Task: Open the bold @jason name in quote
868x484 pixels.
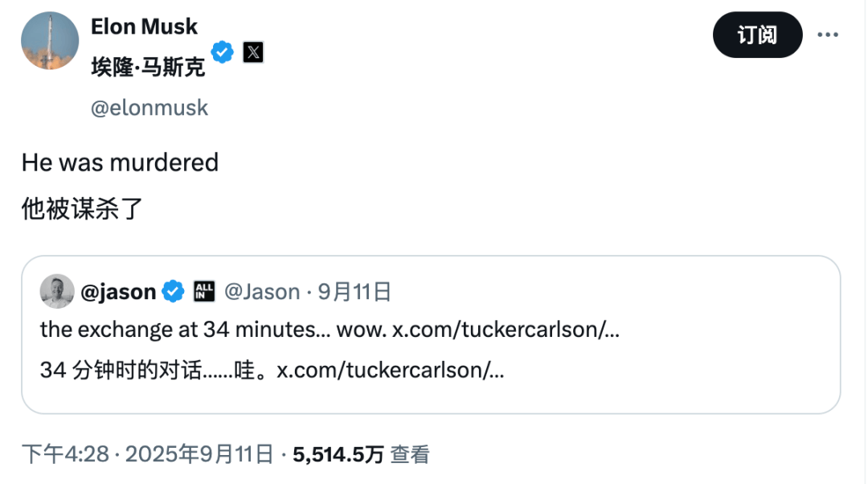Action: pyautogui.click(x=118, y=292)
